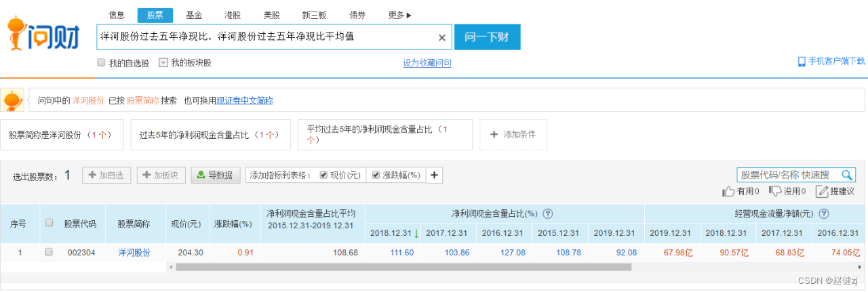This screenshot has width=868, height=292.
Task: Click 设为收藏问句 link
Action: [427, 63]
